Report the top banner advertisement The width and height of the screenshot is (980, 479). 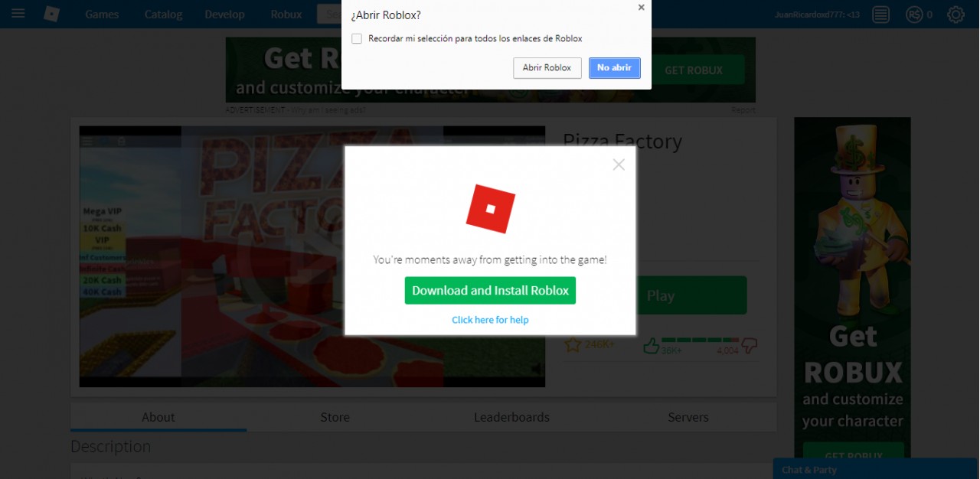[743, 110]
